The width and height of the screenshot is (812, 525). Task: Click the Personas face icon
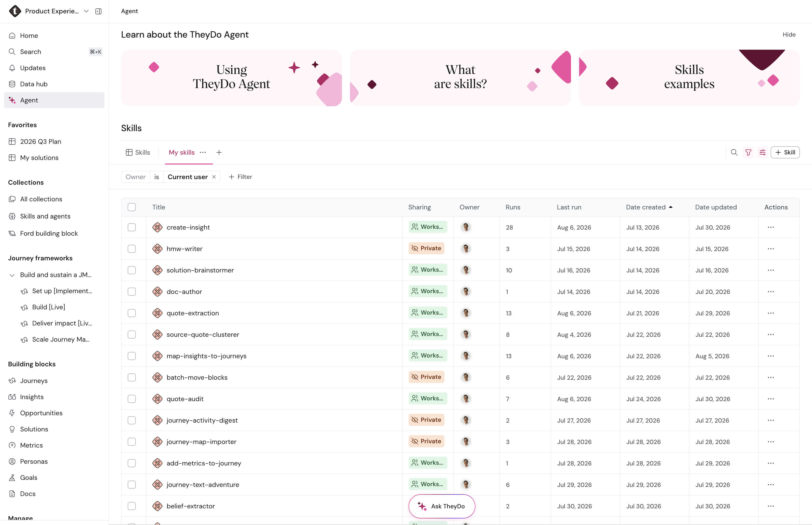tap(12, 461)
